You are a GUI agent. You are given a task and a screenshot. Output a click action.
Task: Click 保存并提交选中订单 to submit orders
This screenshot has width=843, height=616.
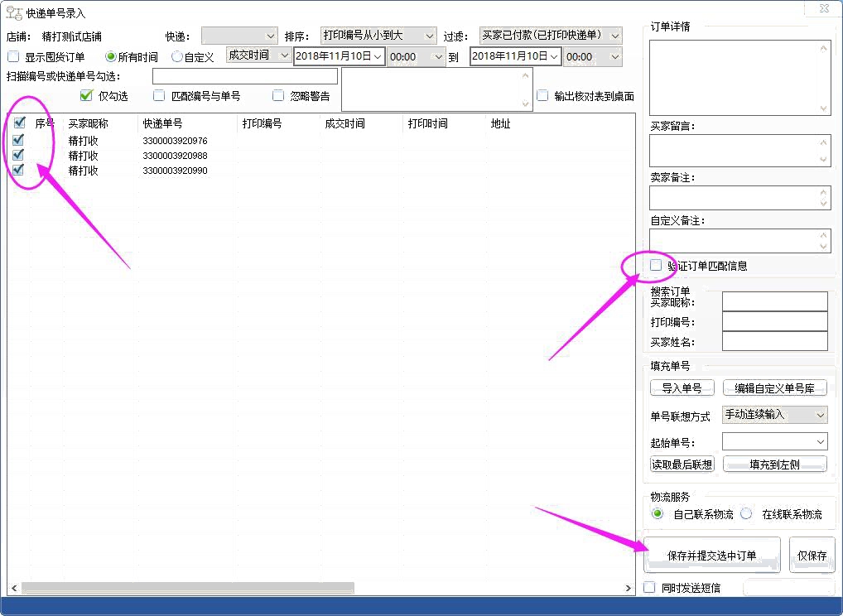[x=711, y=555]
